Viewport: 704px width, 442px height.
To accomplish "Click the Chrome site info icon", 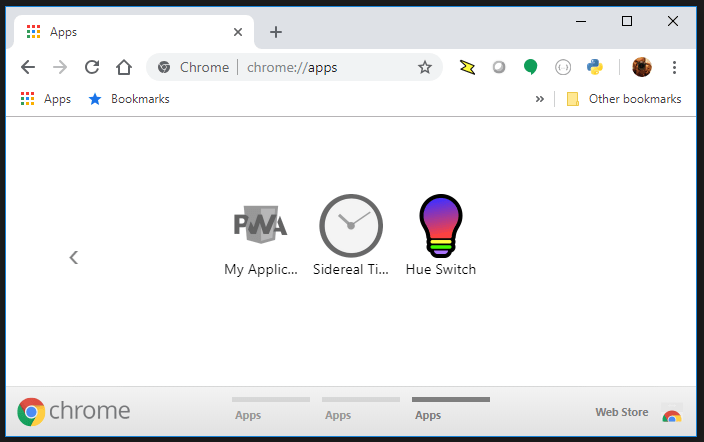I will point(164,67).
